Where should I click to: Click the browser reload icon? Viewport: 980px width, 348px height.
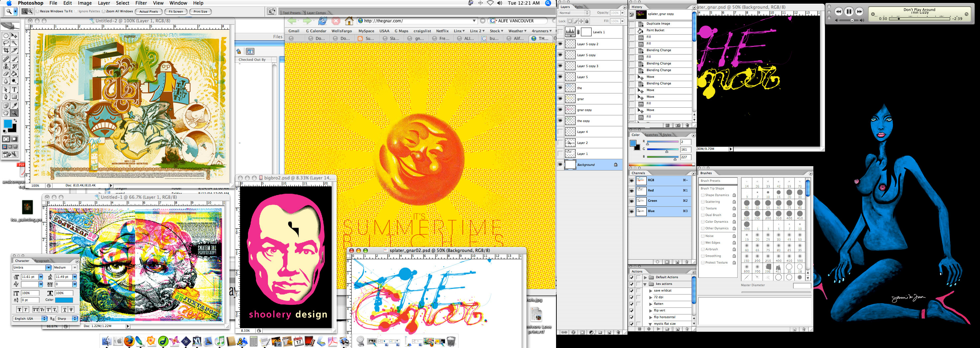[x=322, y=21]
